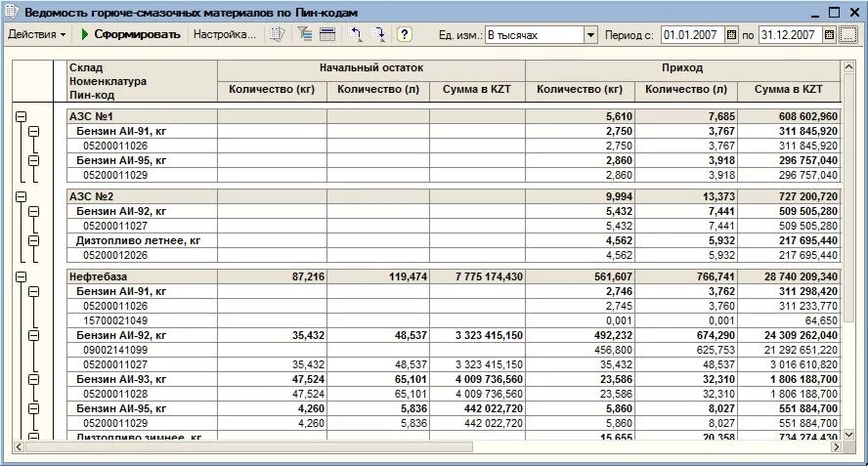
Task: Click pin code 05200012026
Action: point(115,255)
